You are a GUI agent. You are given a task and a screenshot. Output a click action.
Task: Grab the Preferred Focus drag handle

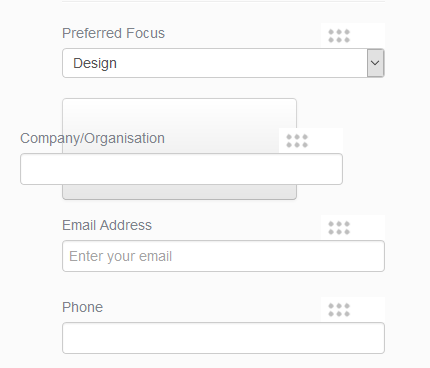click(339, 36)
